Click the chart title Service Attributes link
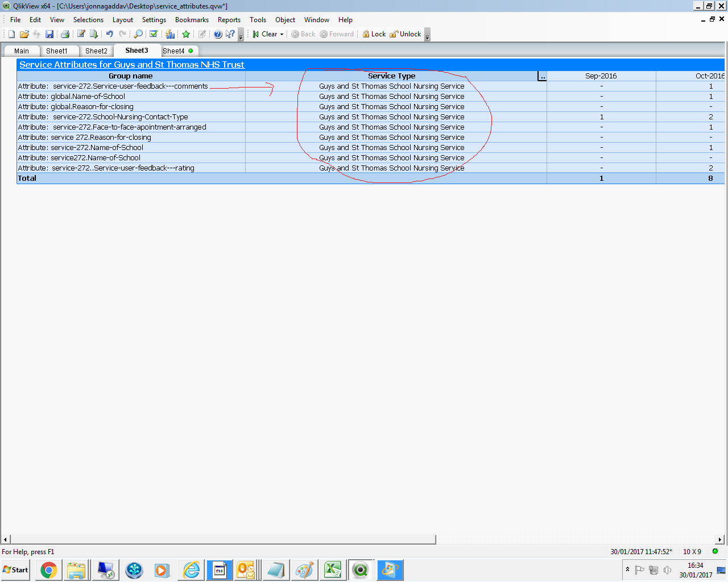 132,65
